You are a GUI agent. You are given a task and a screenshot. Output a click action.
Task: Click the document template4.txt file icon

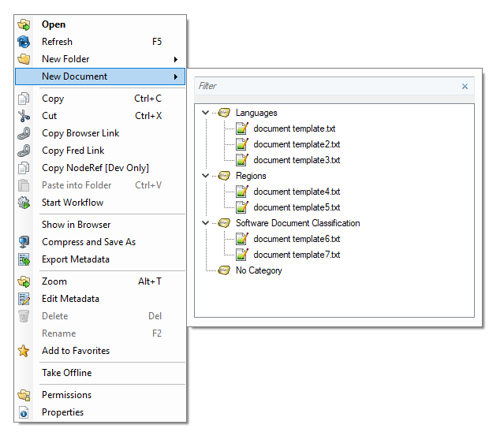pos(242,192)
